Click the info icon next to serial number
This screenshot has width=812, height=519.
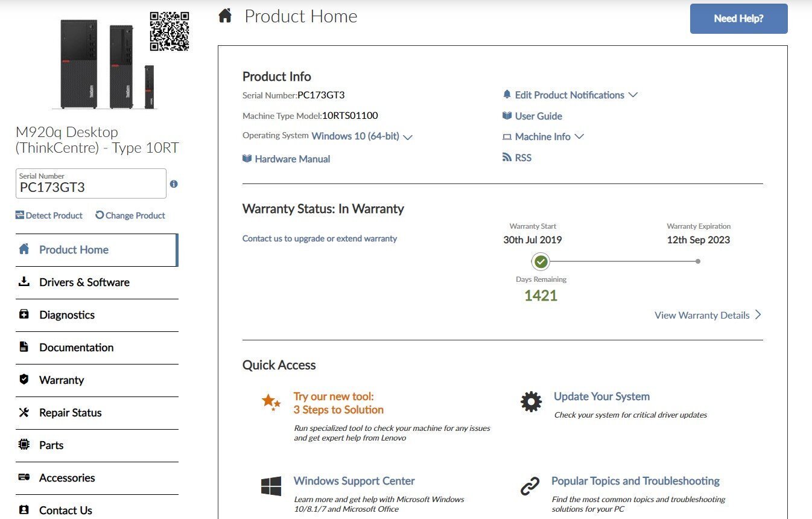[x=174, y=184]
